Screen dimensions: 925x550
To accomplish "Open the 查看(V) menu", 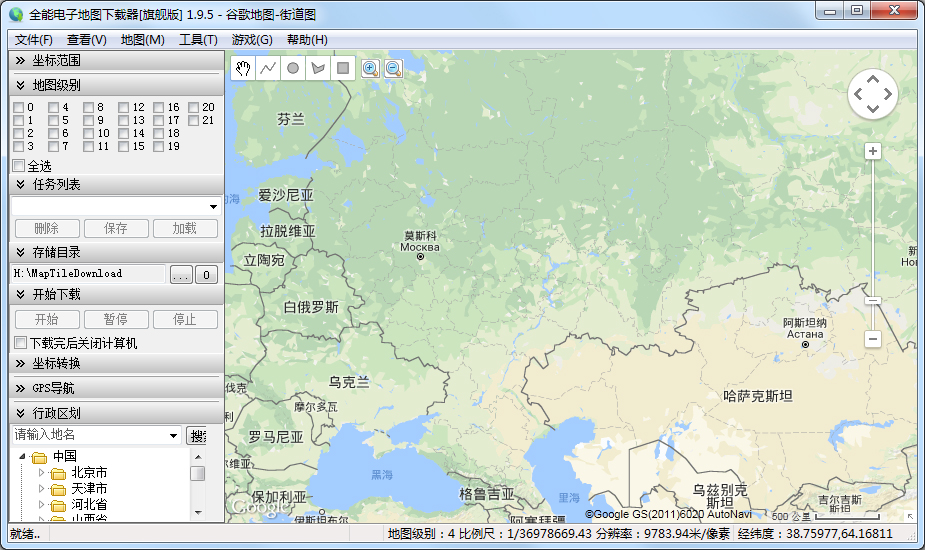I will point(87,40).
